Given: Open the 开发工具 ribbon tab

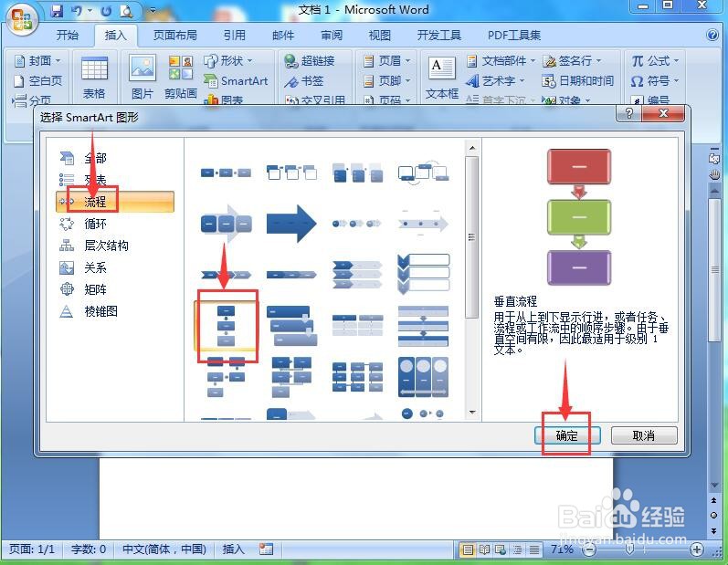Looking at the screenshot, I should pyautogui.click(x=438, y=36).
